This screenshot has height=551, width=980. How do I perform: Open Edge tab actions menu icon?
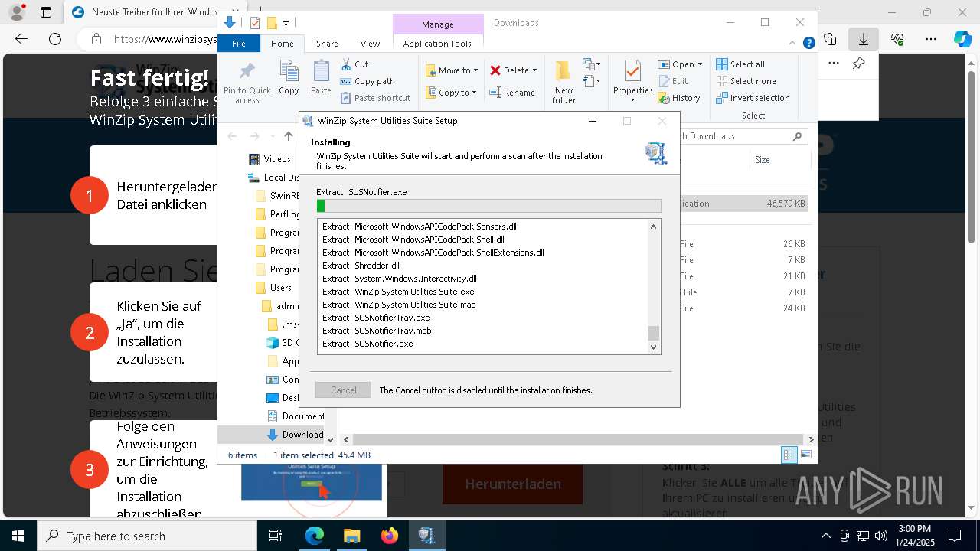point(46,12)
